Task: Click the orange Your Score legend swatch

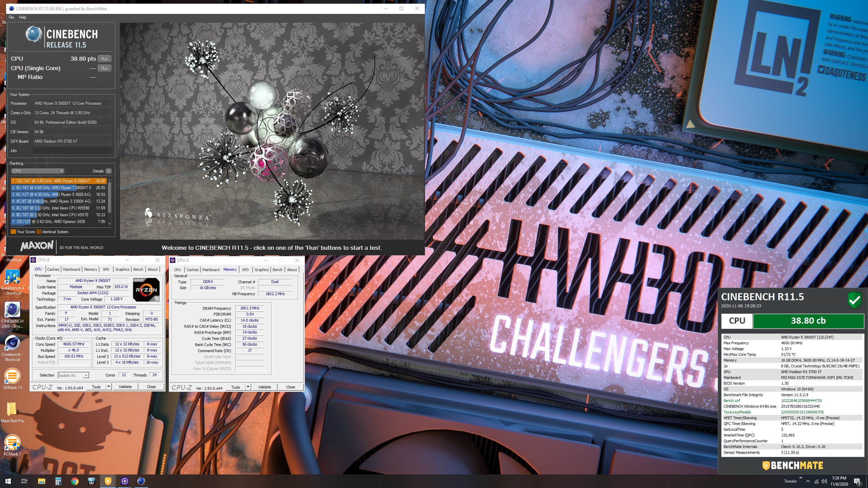Action: coord(14,232)
